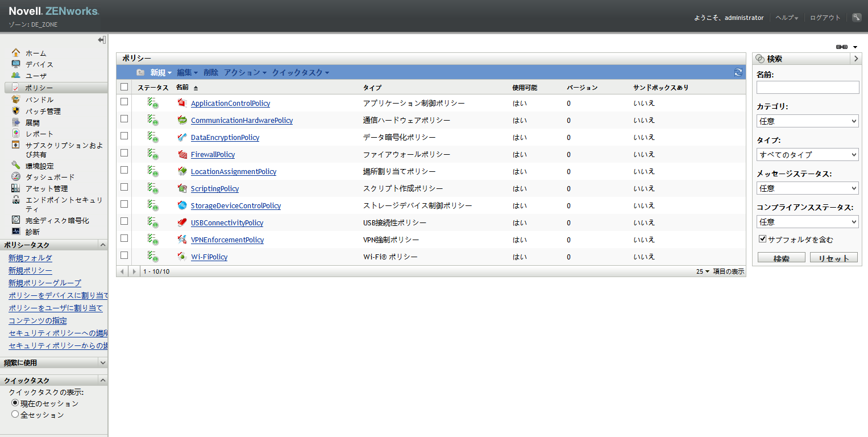Open the クイックタスク toolbar menu
This screenshot has height=437, width=868.
click(x=301, y=72)
